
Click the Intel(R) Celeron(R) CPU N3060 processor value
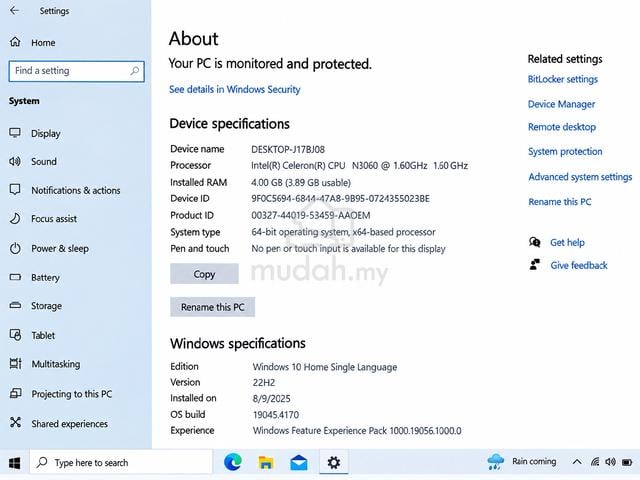(359, 166)
